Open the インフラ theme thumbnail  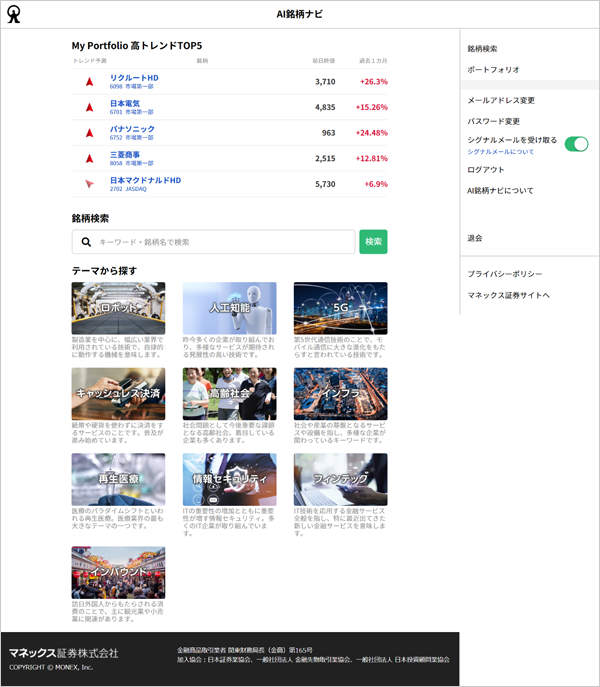coord(341,393)
